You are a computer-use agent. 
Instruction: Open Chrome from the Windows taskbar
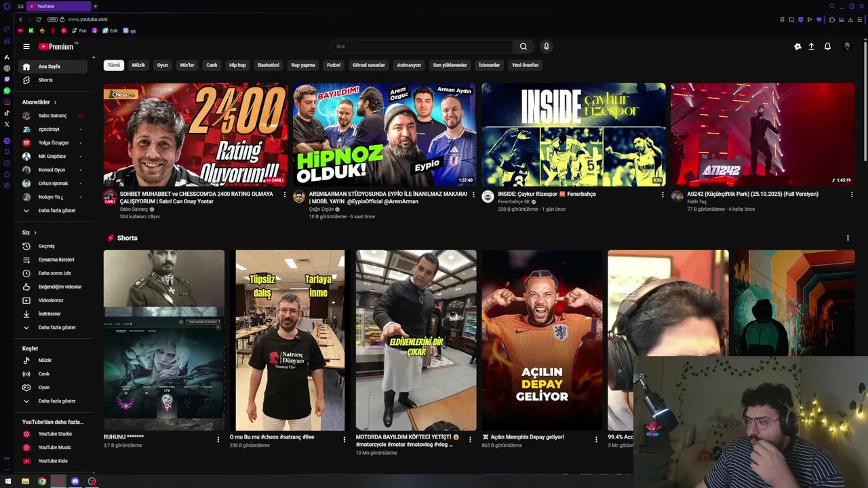[42, 481]
